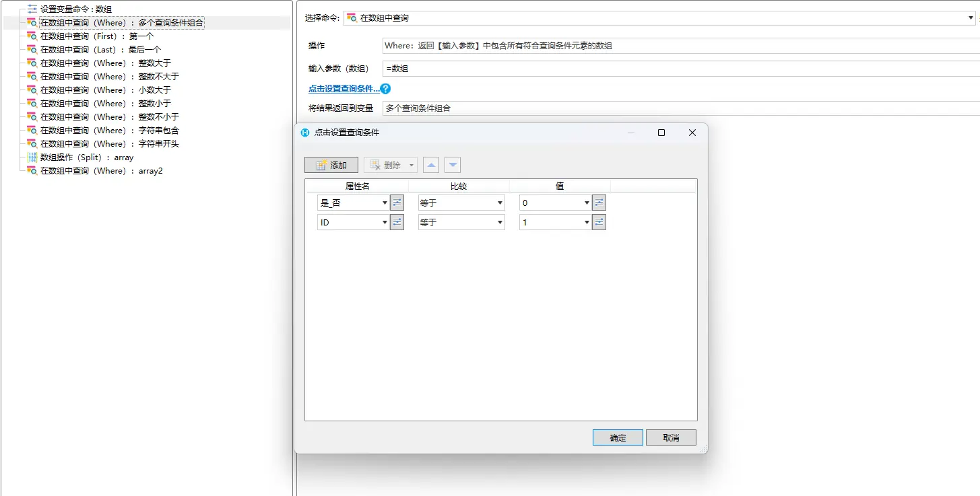The width and height of the screenshot is (980, 496).
Task: Move condition down with down arrow
Action: tap(453, 165)
